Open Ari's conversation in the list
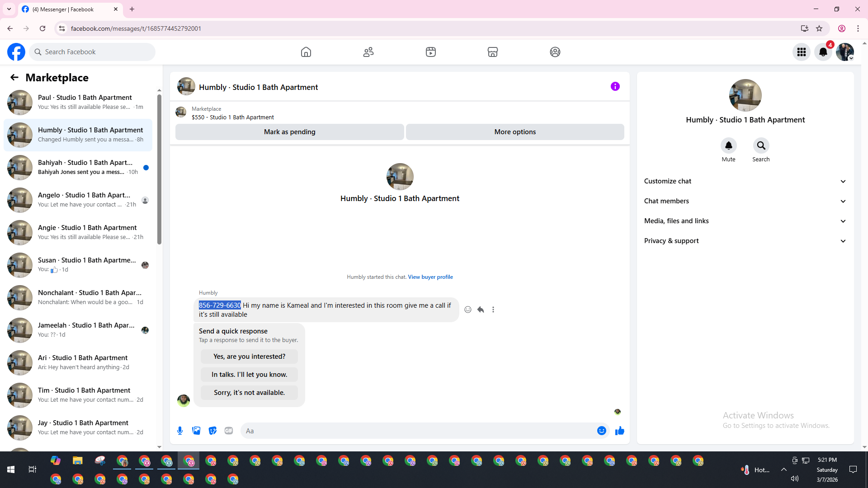Image resolution: width=868 pixels, height=488 pixels. coord(78,363)
